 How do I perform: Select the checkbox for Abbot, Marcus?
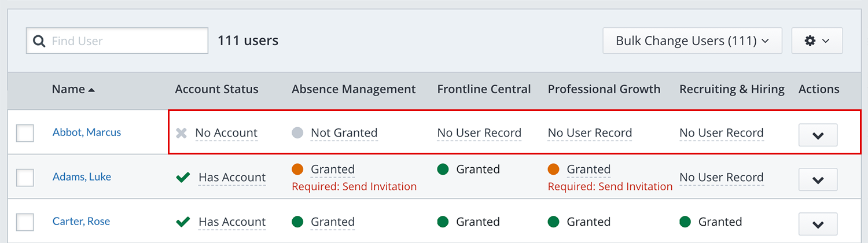point(25,133)
